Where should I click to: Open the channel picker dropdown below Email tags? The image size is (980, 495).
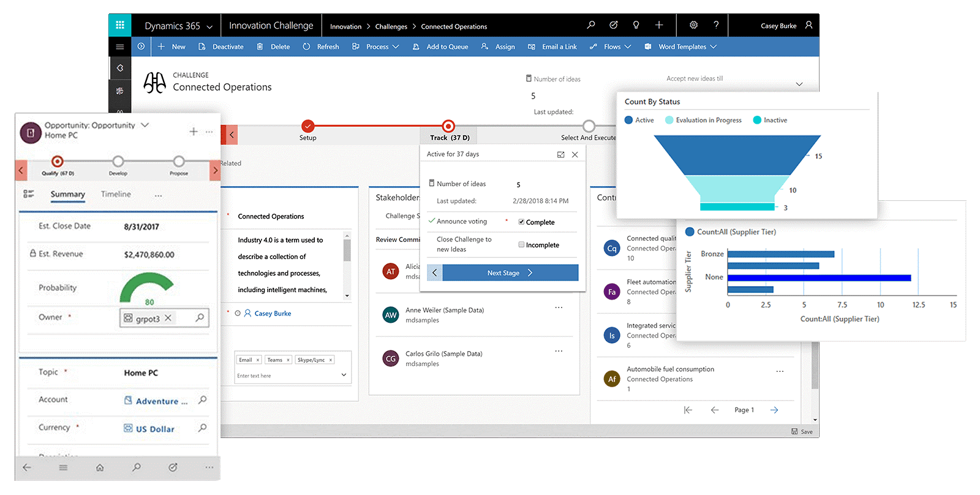pyautogui.click(x=344, y=375)
